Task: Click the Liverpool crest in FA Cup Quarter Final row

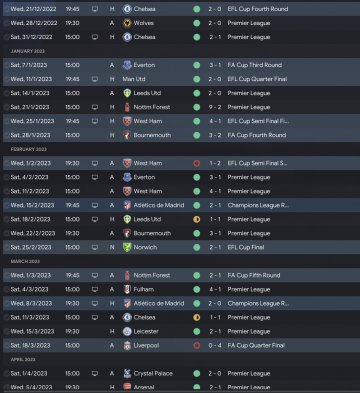Action: (127, 345)
